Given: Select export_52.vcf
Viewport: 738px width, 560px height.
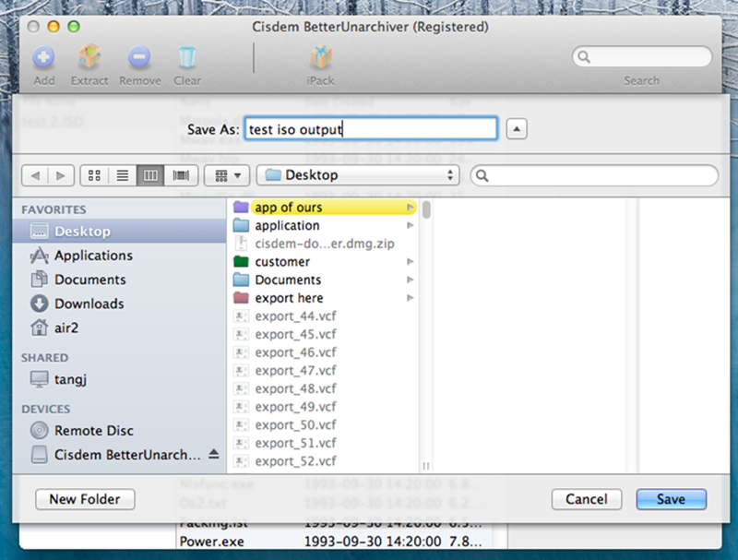Looking at the screenshot, I should click(325, 460).
